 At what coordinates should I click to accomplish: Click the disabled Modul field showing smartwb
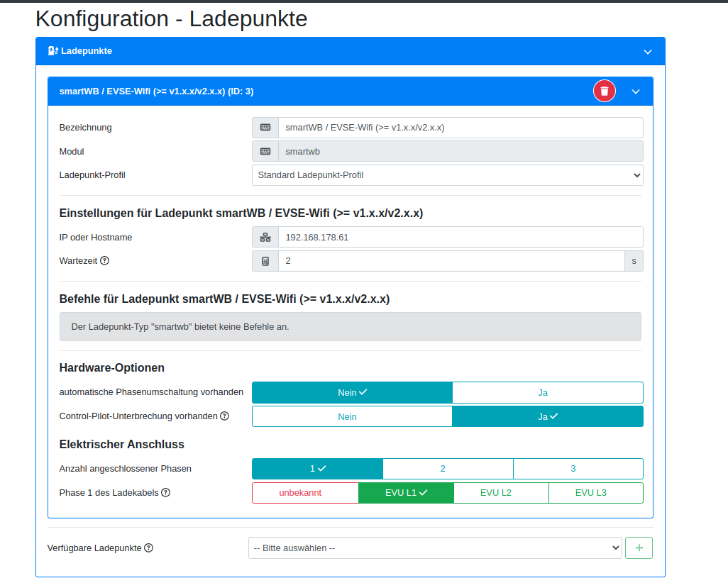pos(460,151)
